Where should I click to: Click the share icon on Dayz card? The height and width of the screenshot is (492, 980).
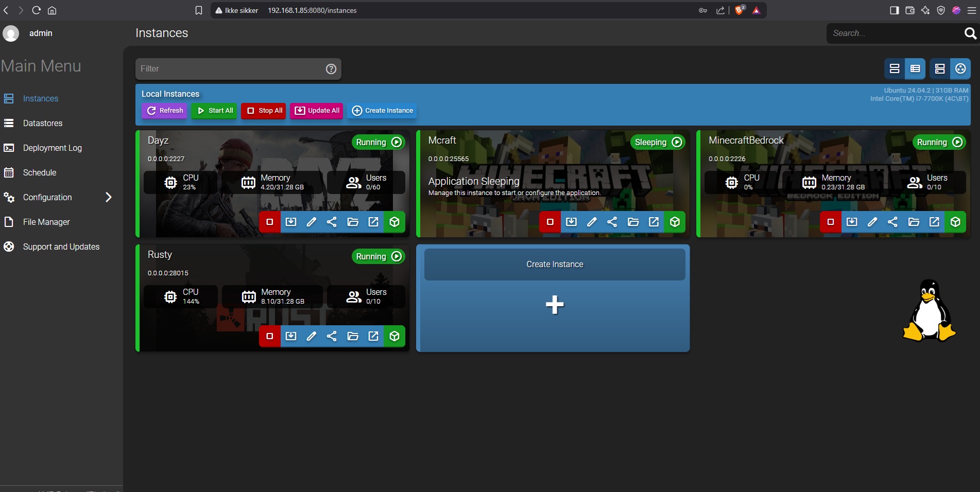click(x=332, y=222)
